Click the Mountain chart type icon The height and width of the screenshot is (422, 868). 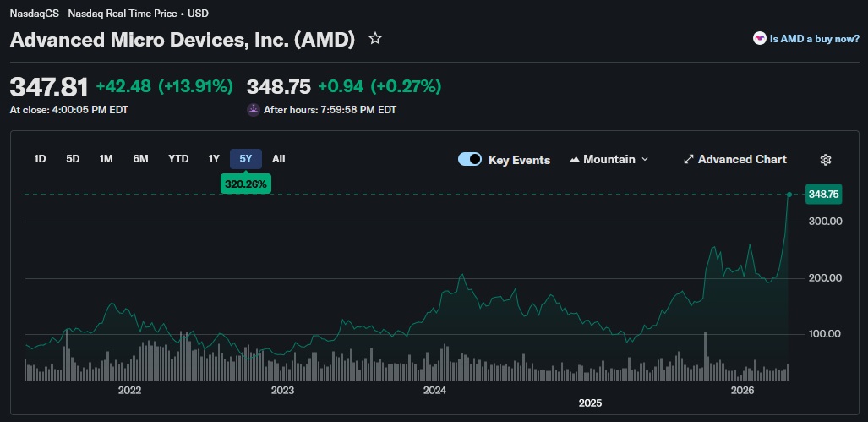(576, 159)
